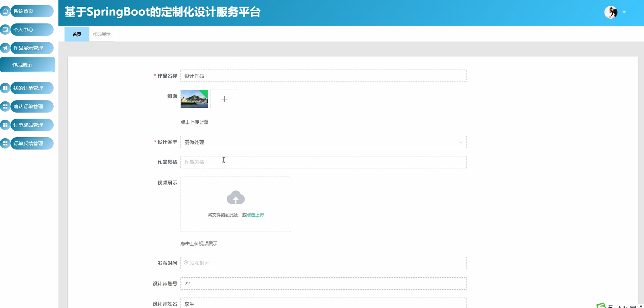This screenshot has width=644, height=308.
Task: Click the 订单反馈管理 grid icon
Action: [x=5, y=143]
